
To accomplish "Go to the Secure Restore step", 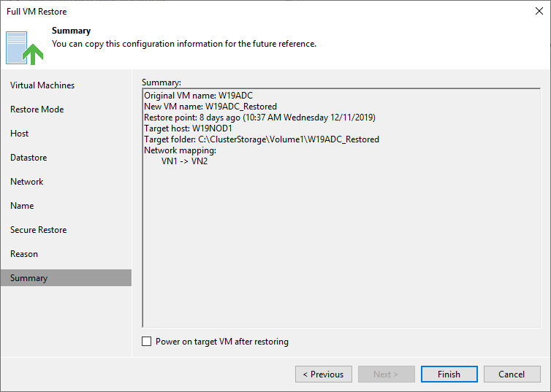I will [x=38, y=230].
